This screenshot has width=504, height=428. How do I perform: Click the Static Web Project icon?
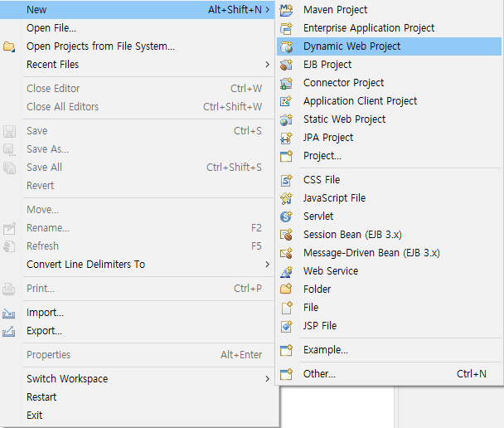[x=286, y=119]
